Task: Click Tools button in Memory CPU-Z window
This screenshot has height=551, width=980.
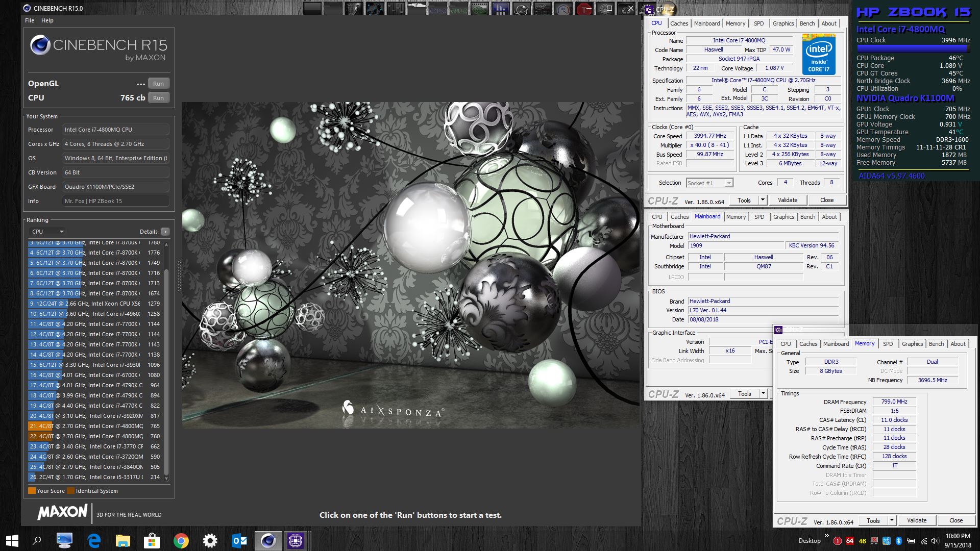Action: [873, 520]
